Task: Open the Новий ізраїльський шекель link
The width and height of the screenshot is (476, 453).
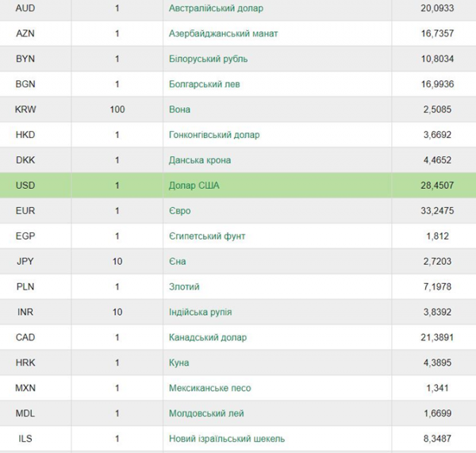Action: coord(227,439)
